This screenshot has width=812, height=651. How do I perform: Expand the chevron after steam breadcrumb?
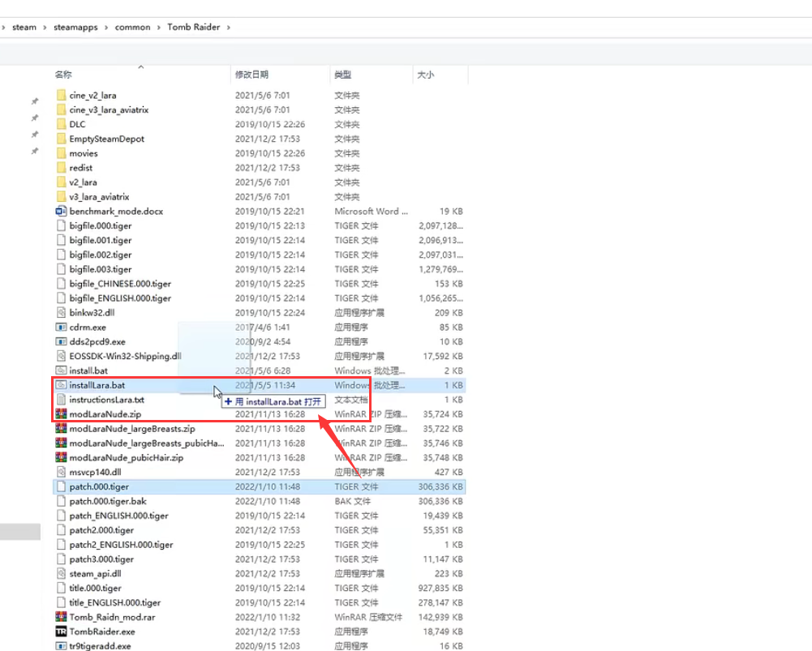[45, 27]
